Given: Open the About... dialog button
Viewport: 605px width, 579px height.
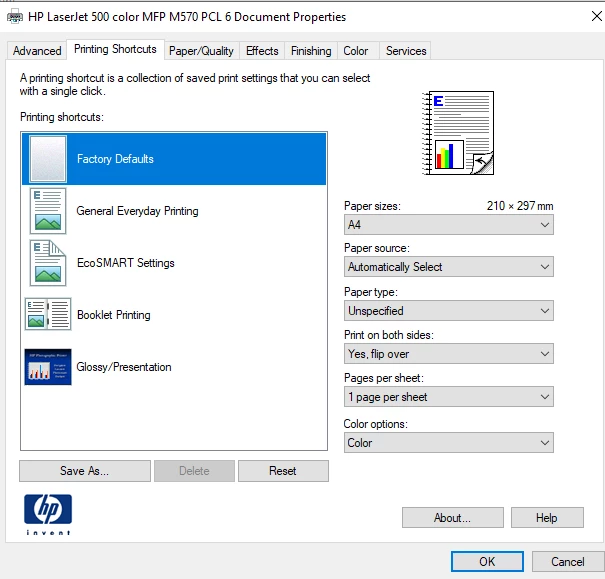Looking at the screenshot, I should click(x=452, y=517).
